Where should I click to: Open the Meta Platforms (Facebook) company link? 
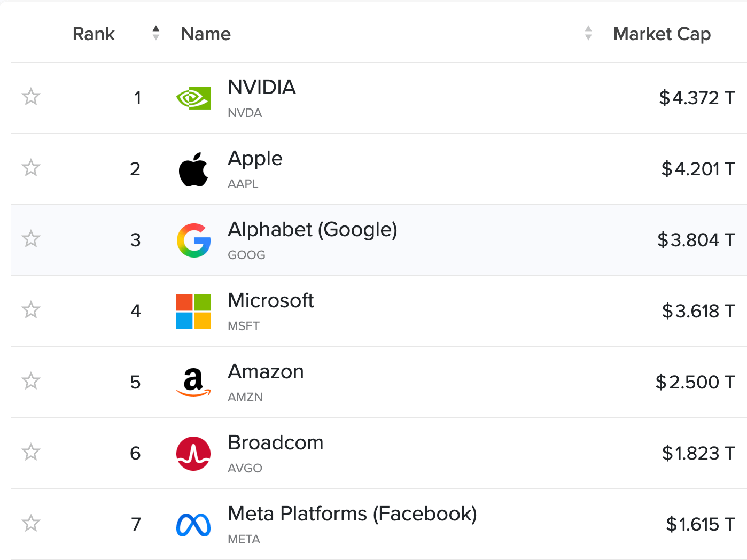pyautogui.click(x=352, y=514)
